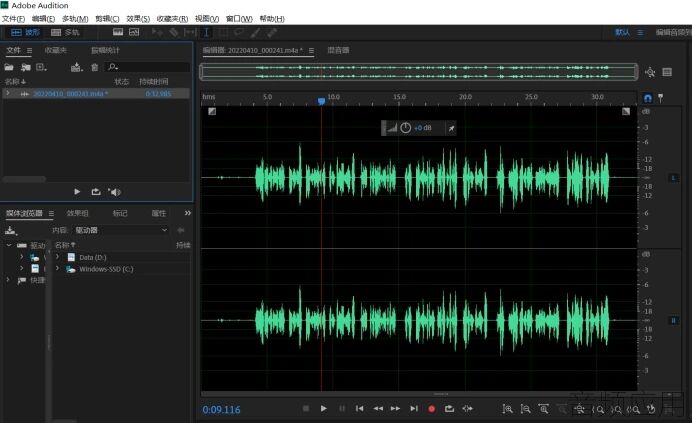Select the Razor tool in the toolbar
692x423 pixels.
pos(174,32)
